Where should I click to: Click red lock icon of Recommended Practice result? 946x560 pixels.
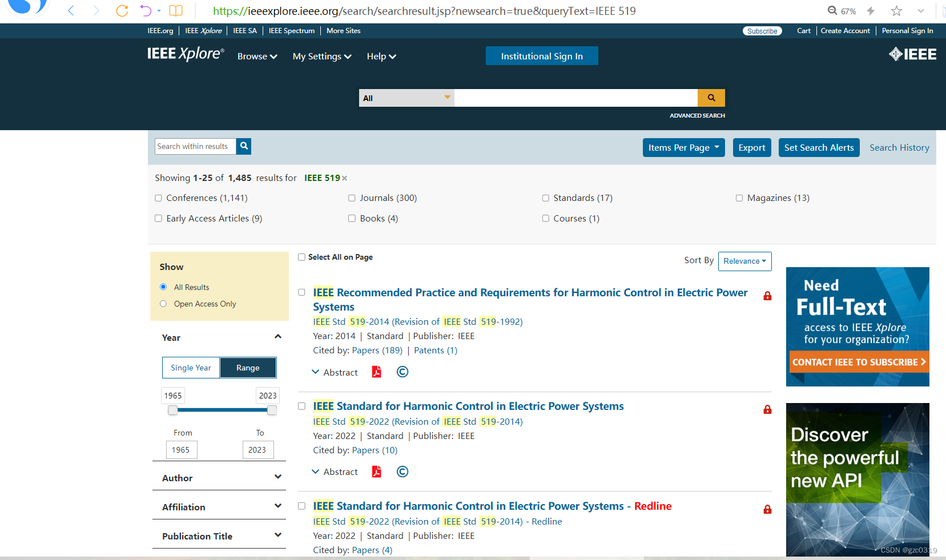point(767,296)
